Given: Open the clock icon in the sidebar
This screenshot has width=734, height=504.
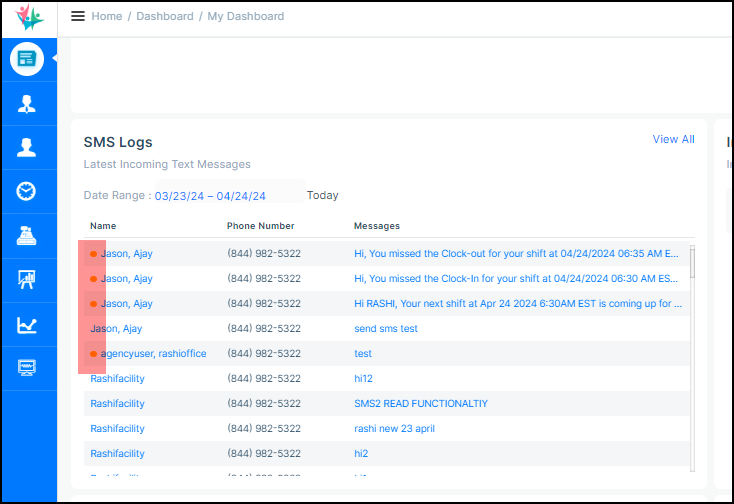Looking at the screenshot, I should (x=27, y=191).
